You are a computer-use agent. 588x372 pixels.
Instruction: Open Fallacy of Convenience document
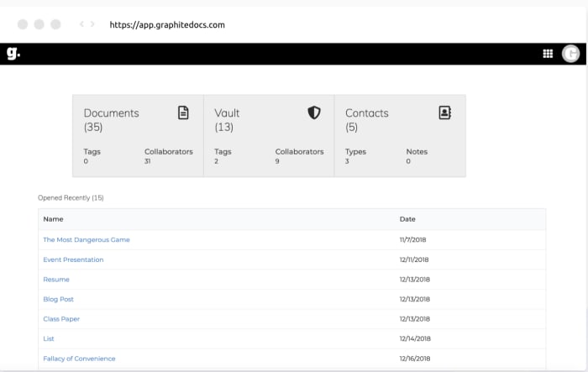tap(79, 359)
